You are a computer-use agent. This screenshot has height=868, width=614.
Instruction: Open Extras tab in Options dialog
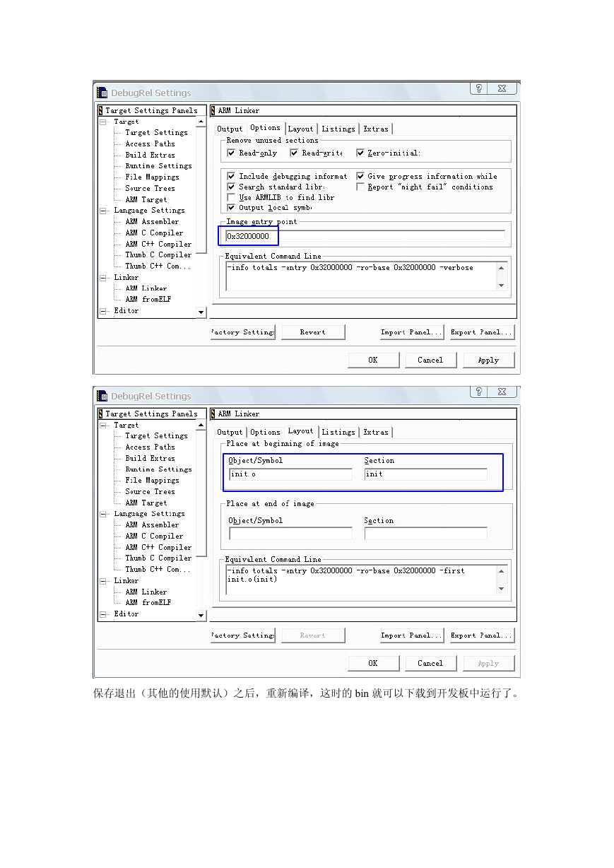click(x=376, y=129)
